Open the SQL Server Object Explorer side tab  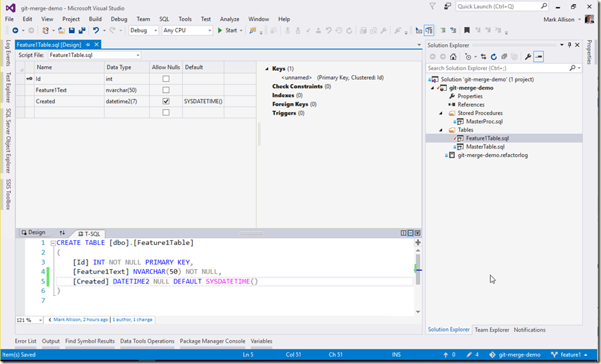8,140
